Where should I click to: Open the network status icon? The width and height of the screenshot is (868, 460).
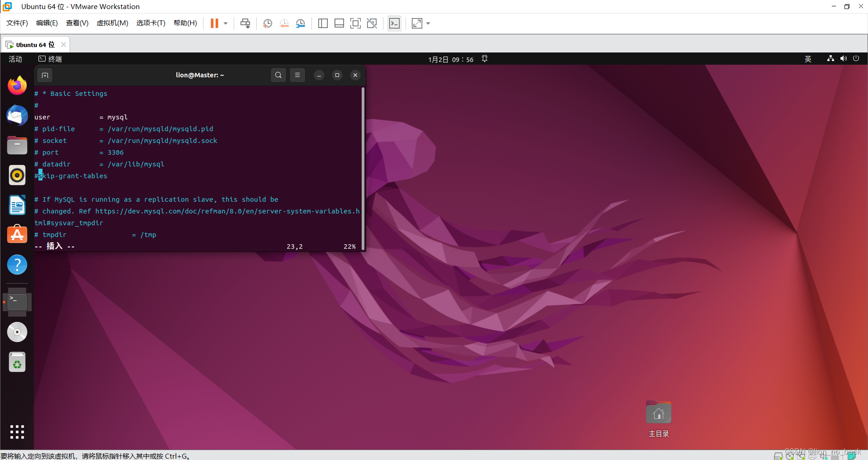tap(830, 58)
